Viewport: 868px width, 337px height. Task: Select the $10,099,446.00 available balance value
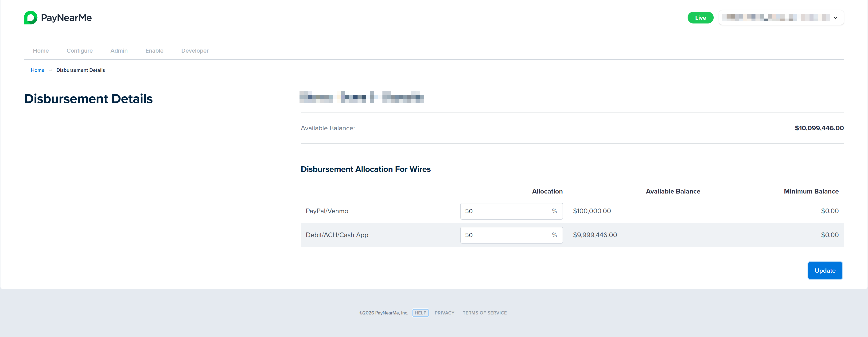click(819, 128)
